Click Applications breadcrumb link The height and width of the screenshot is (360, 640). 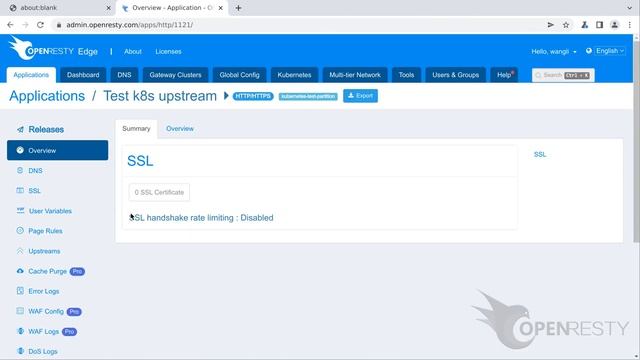47,96
